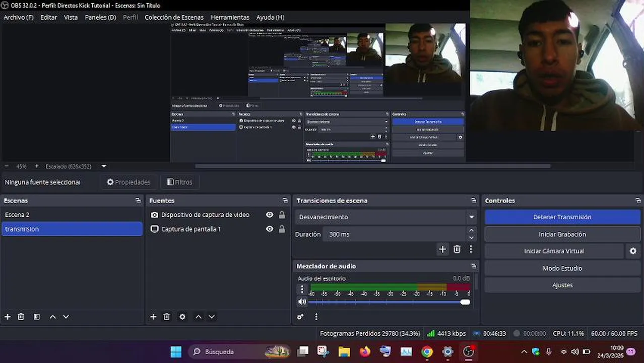Select transmision scene in list
Viewport: 644px width, 363px height.
pos(72,229)
